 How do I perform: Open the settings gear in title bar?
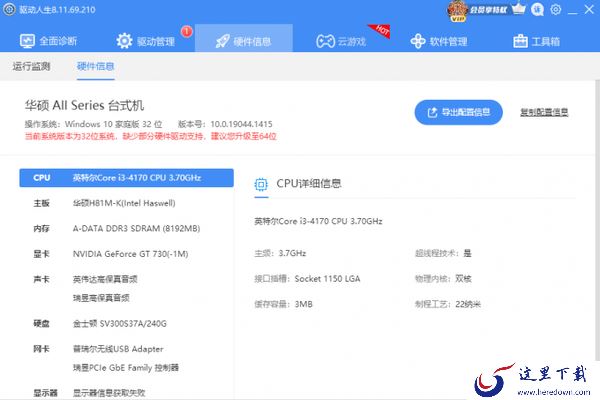coord(556,9)
